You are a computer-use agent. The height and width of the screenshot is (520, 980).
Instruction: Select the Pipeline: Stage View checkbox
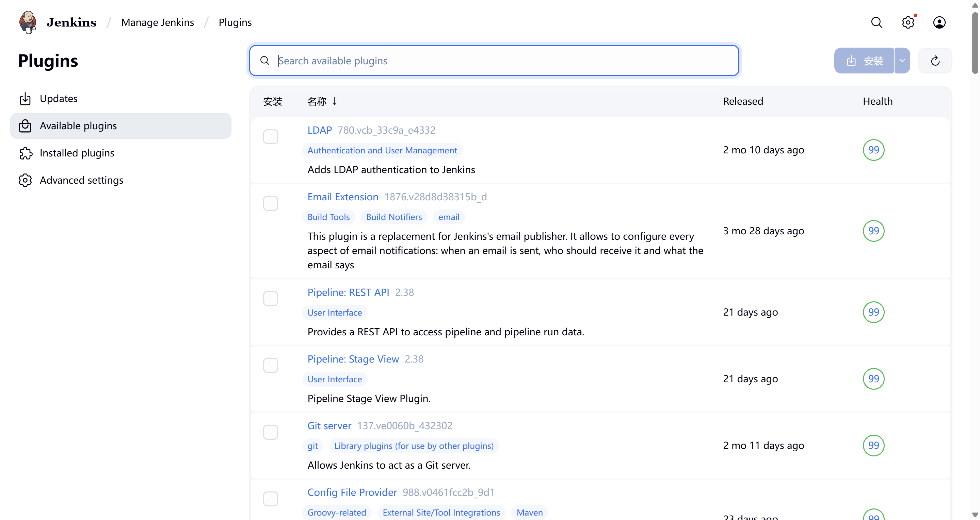point(271,365)
